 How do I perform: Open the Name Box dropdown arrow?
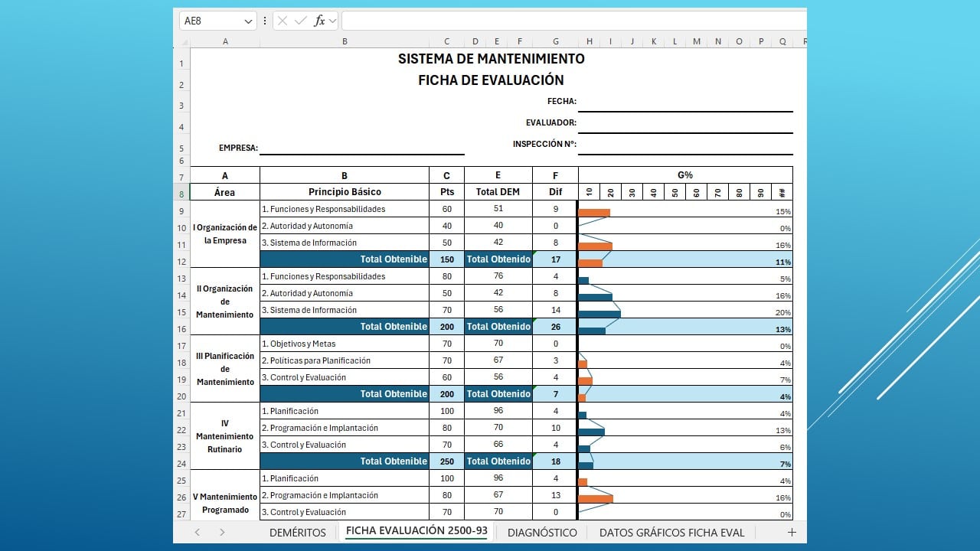[249, 20]
